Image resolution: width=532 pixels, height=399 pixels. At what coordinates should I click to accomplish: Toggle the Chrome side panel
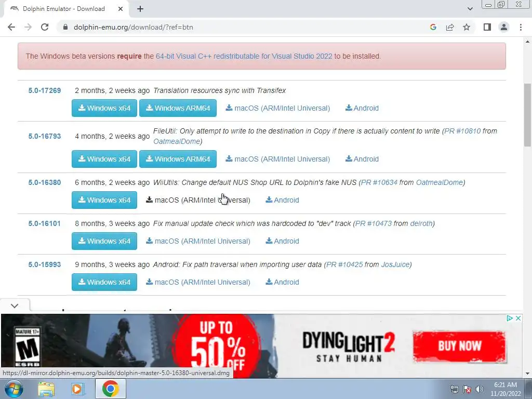tap(487, 27)
